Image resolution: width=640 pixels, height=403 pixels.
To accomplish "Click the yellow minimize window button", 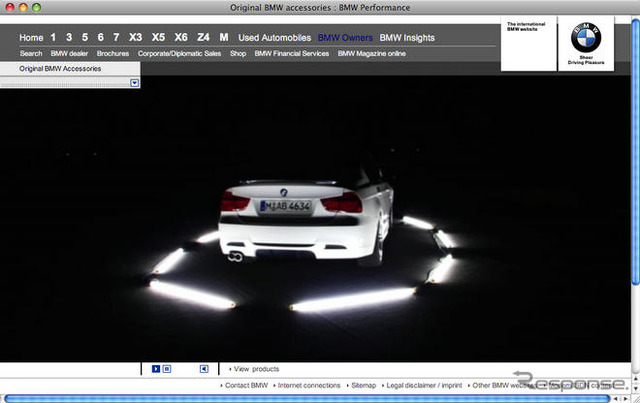I will pyautogui.click(x=23, y=7).
